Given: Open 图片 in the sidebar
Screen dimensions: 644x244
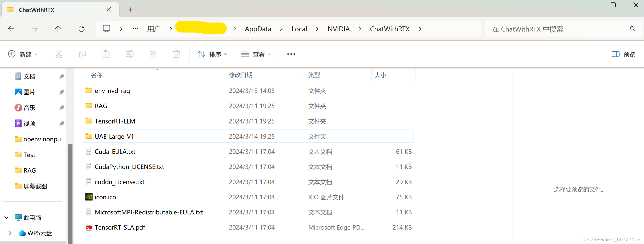Looking at the screenshot, I should (x=29, y=92).
